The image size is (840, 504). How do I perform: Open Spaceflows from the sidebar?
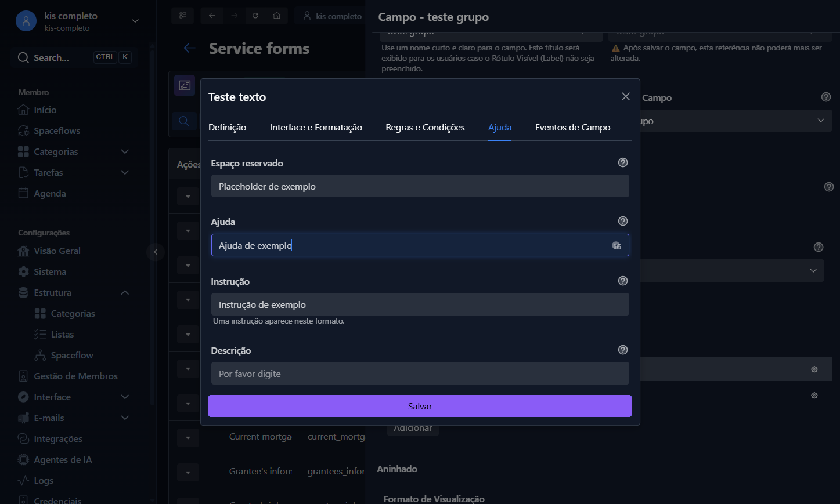(x=57, y=130)
